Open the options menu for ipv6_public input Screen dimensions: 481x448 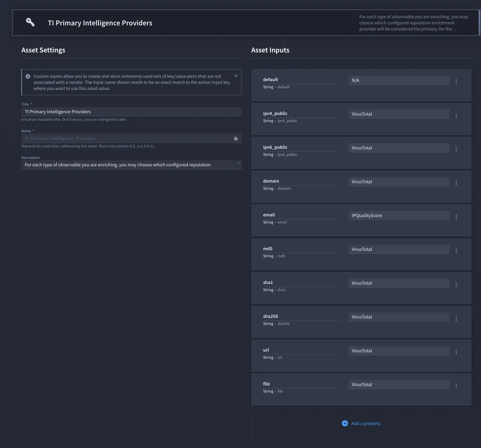point(456,149)
